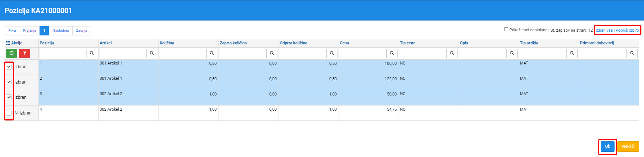Click the 'Pobriši izbiro' link
Screen dimensions: 644x157
[627, 30]
